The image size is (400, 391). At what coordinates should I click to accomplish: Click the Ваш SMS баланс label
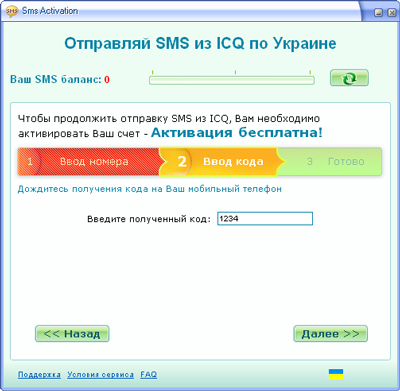point(56,80)
